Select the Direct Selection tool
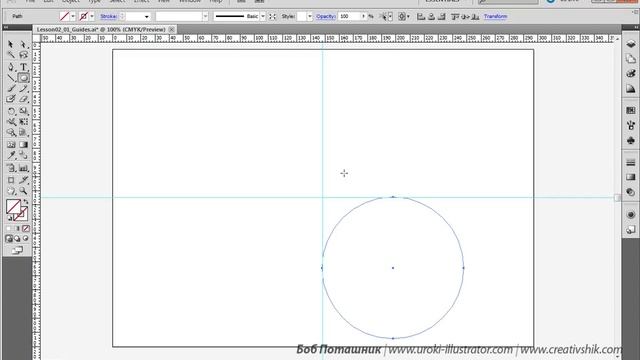The height and width of the screenshot is (360, 640). 24,44
